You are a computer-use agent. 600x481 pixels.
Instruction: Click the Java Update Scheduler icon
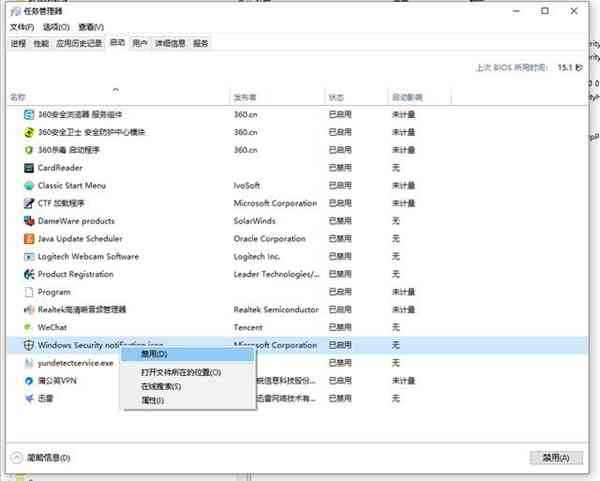click(x=29, y=238)
